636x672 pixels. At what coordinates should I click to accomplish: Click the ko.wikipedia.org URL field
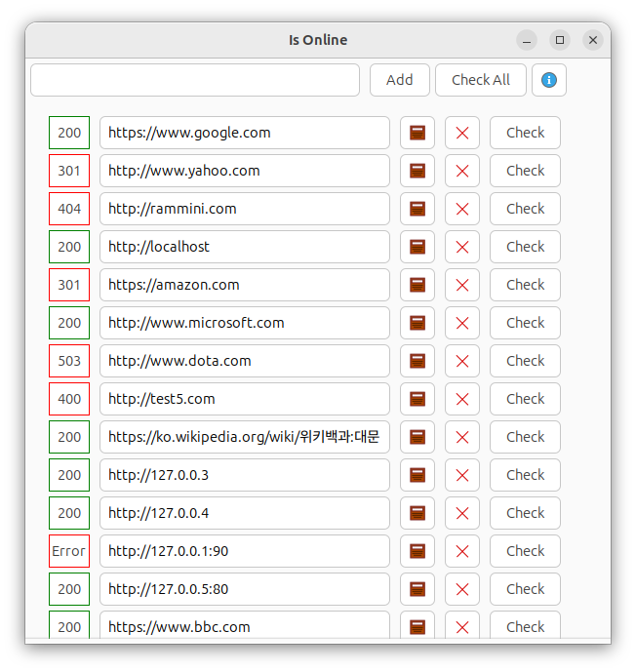pos(245,437)
